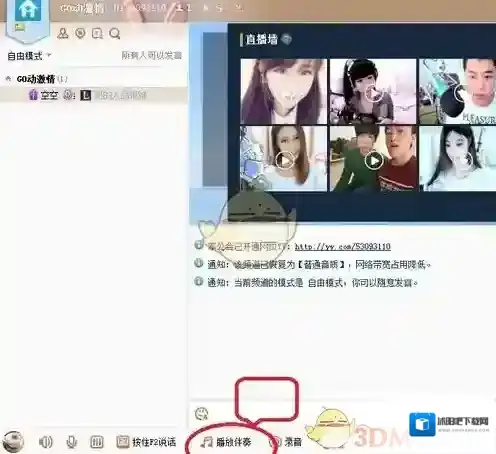Click the info icon beside 普通音质 notice
496x454 pixels.
click(199, 263)
